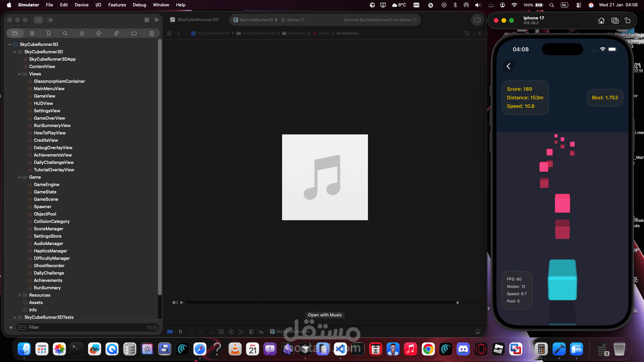Open the Find navigator search icon
Screen dimensions: 644x362
coord(65,33)
